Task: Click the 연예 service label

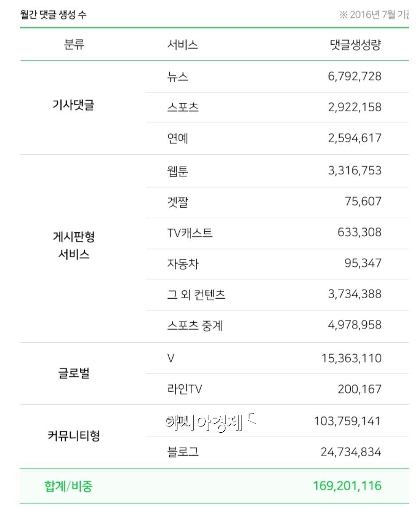Action: (x=178, y=138)
